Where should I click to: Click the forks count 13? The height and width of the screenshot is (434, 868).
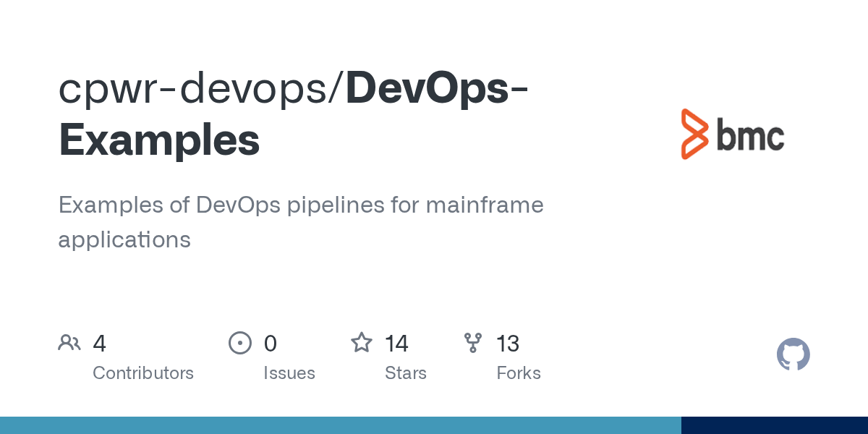point(508,344)
